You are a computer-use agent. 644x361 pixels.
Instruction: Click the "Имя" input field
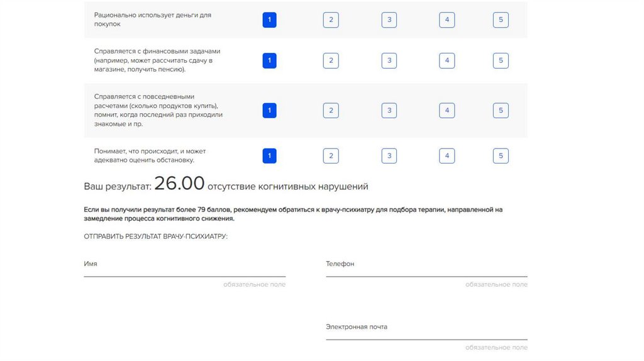point(184,269)
